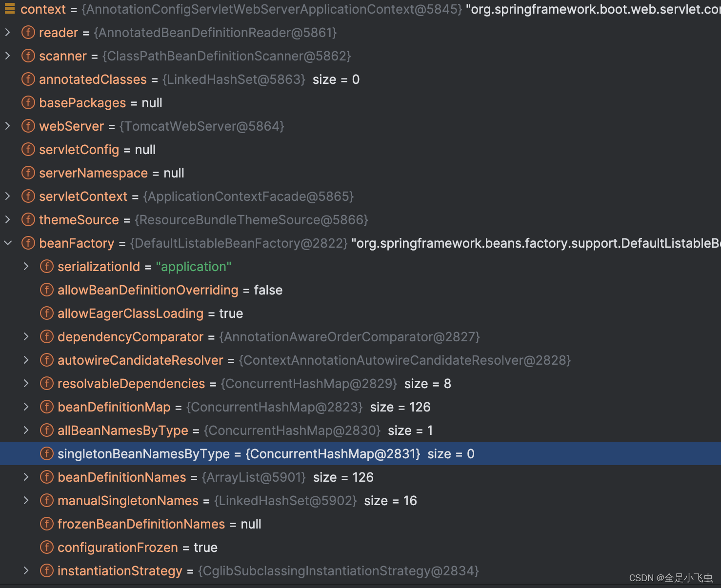Click the TomcatWebServer@5864 value
Screen dimensions: 721x588
[x=202, y=126]
